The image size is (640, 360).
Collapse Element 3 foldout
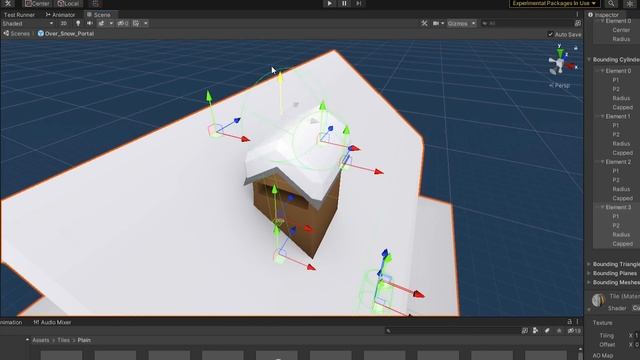tap(602, 207)
